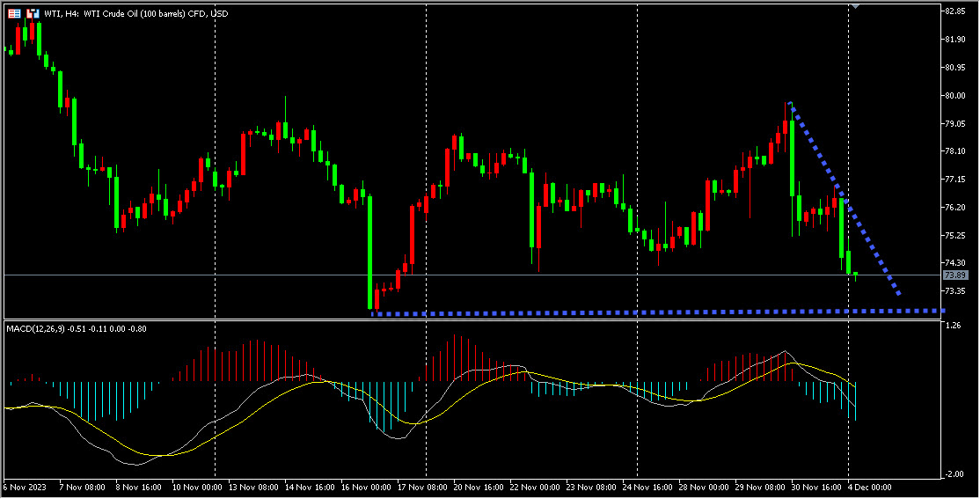Image resolution: width=980 pixels, height=499 pixels.
Task: Click the gray chart shift triangle marker
Action: pyautogui.click(x=856, y=5)
